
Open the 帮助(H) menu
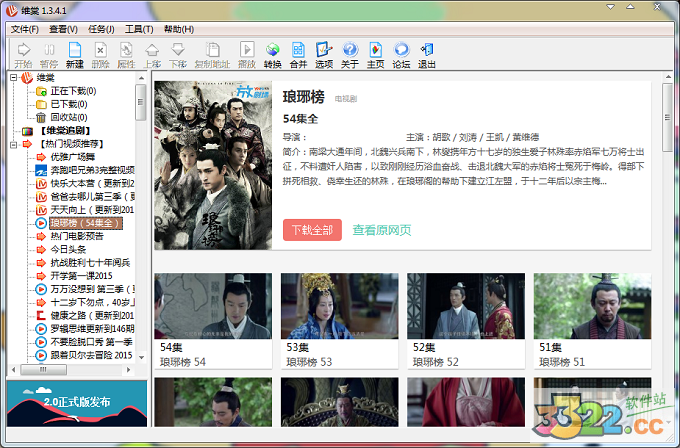[179, 29]
